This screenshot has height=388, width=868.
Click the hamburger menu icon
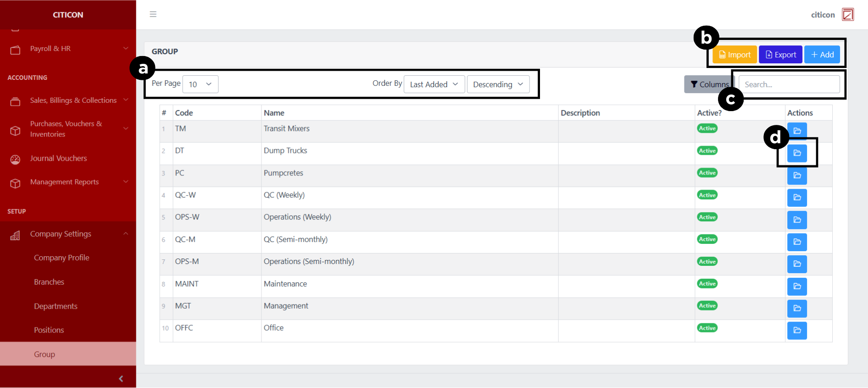[153, 14]
